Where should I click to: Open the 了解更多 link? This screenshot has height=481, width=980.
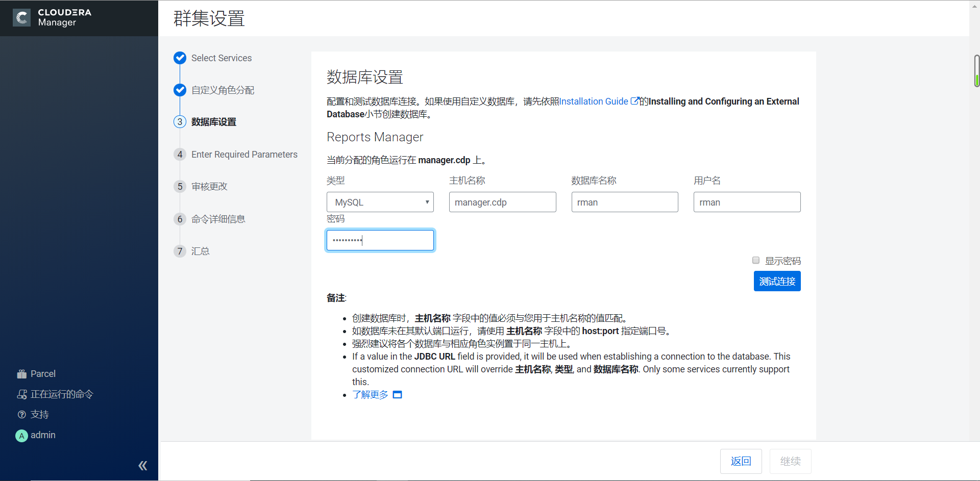370,395
